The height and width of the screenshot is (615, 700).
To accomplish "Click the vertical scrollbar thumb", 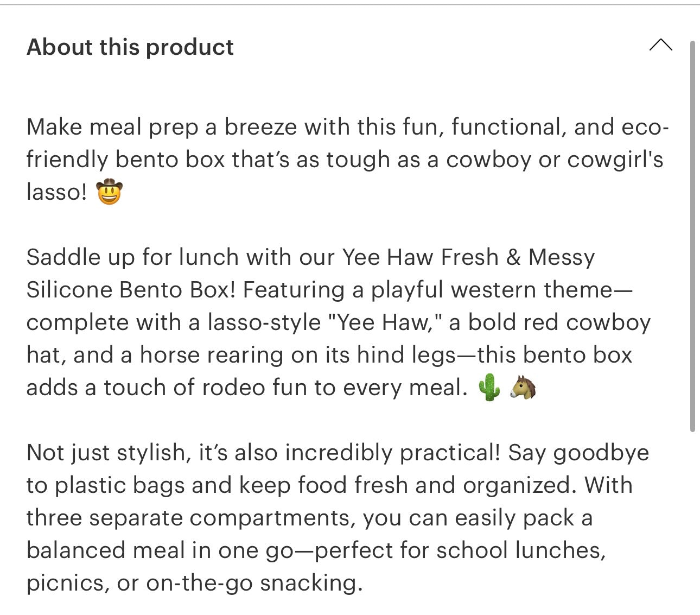I will coord(692,236).
